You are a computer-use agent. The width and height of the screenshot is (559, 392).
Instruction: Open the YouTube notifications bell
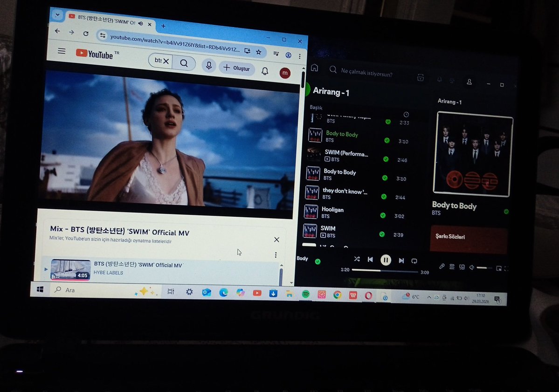[x=265, y=71]
